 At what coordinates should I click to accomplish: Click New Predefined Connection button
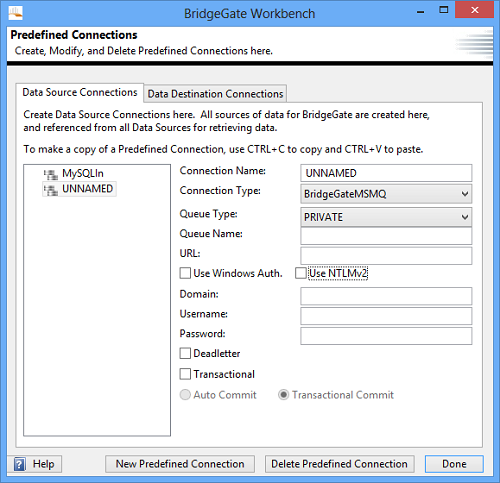(180, 464)
